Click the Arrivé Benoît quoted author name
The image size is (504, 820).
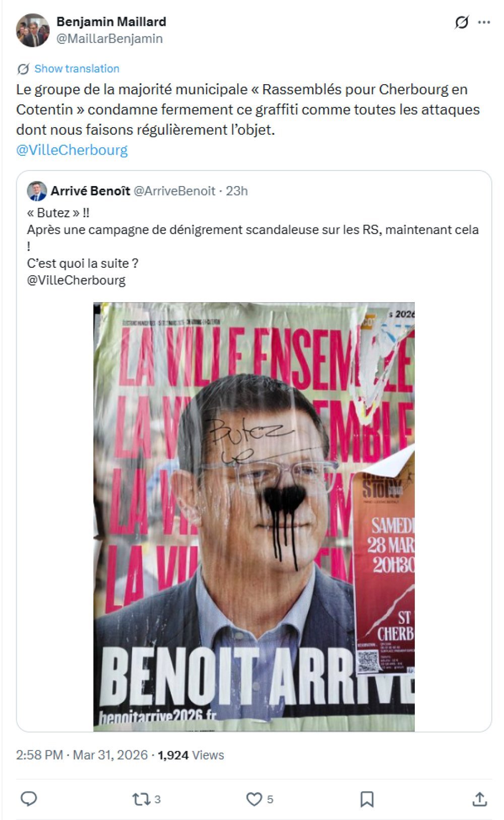click(90, 191)
